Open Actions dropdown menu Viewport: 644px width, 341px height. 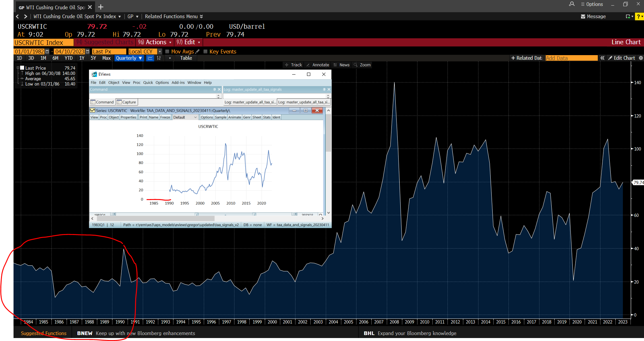point(155,42)
